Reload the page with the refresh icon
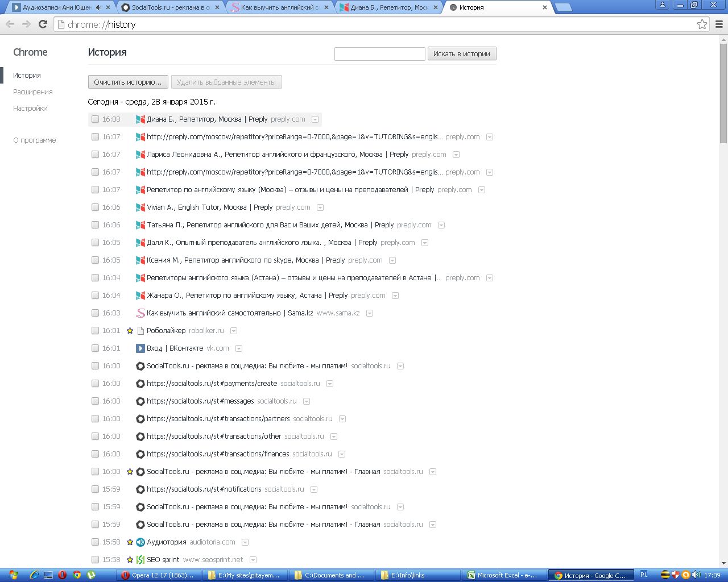 tap(43, 24)
